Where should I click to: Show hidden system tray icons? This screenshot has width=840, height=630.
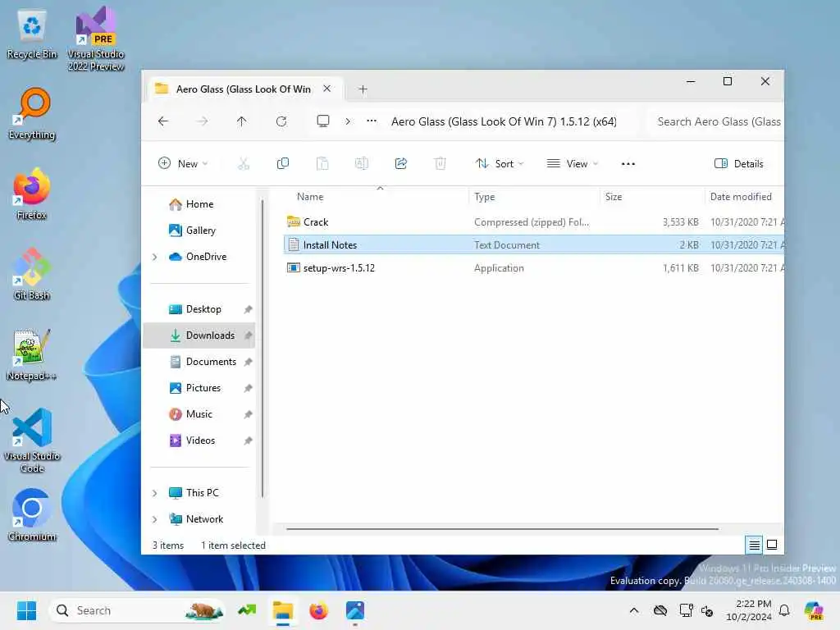[x=634, y=610]
